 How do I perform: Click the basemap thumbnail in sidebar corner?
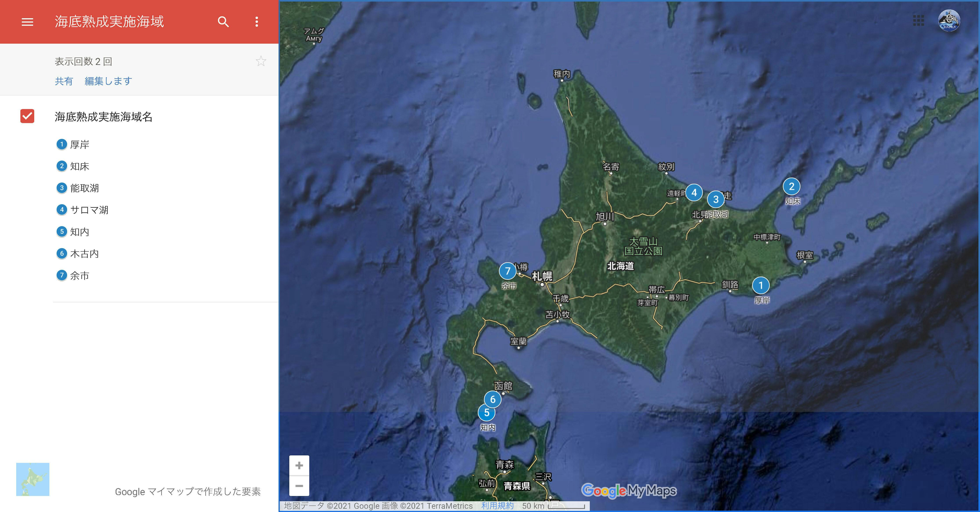click(x=33, y=479)
